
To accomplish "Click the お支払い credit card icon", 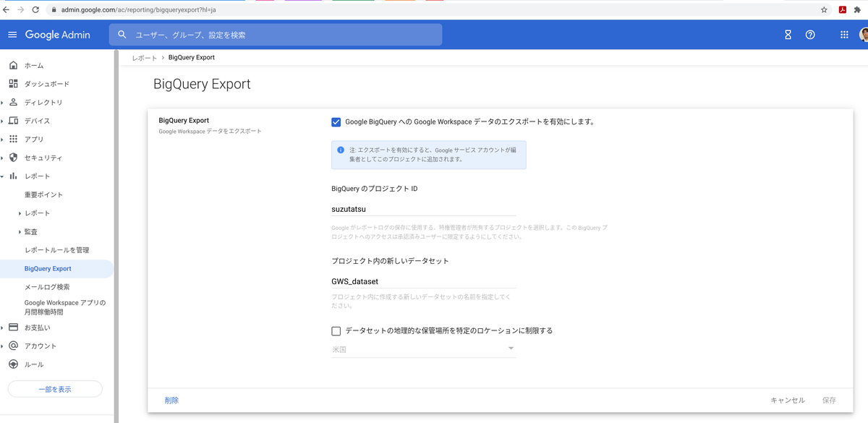I will [x=13, y=327].
